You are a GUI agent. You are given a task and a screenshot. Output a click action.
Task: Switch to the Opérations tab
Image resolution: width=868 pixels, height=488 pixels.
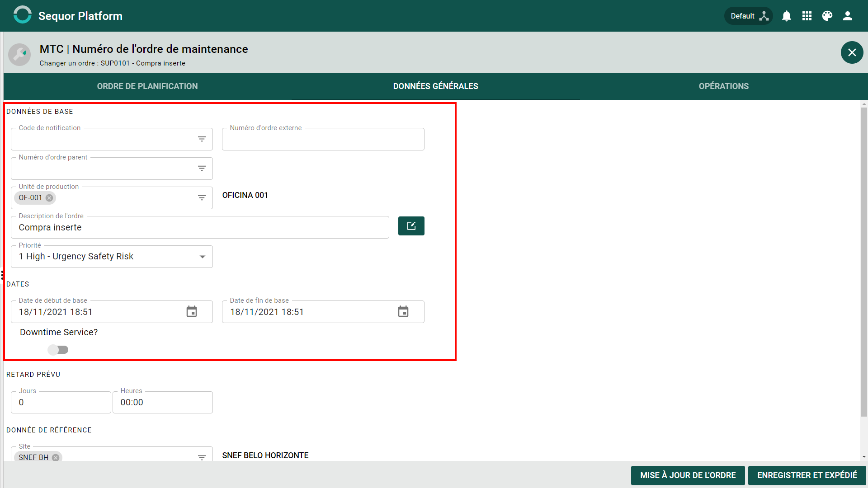tap(724, 86)
